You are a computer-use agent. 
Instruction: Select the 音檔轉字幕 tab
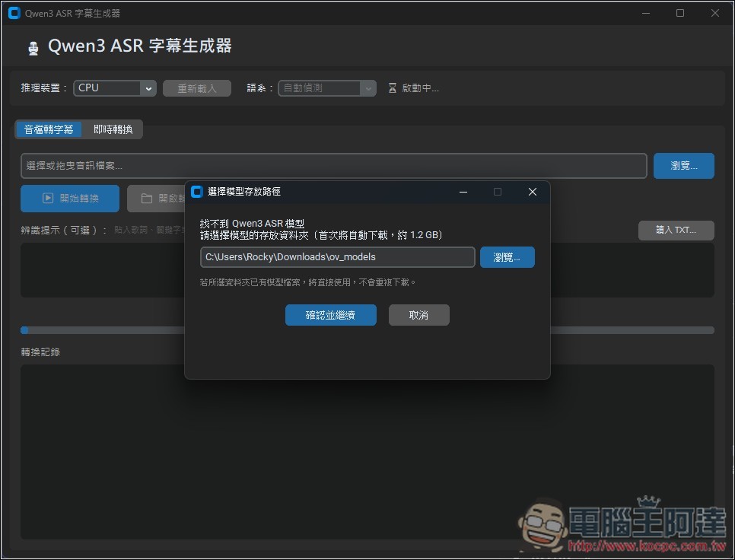[x=49, y=129]
